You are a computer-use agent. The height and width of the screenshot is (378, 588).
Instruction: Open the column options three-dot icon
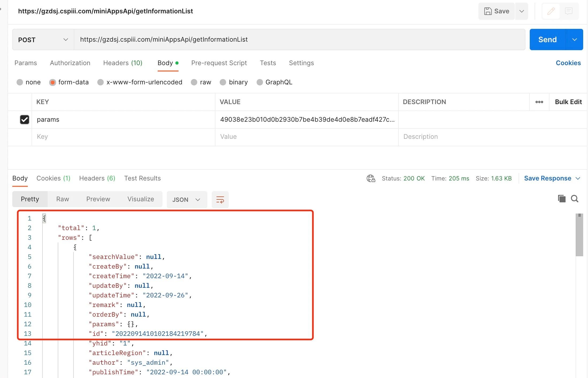tap(539, 102)
